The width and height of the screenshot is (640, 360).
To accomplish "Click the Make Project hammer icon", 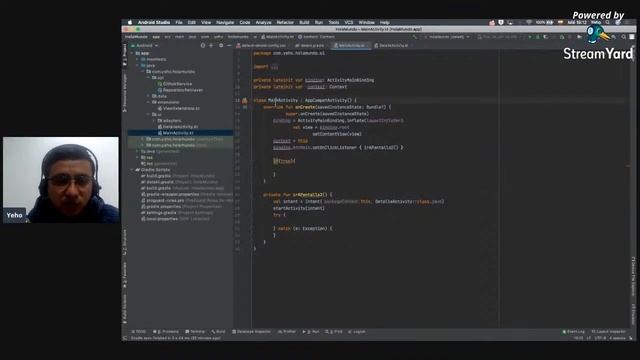I will (415, 37).
